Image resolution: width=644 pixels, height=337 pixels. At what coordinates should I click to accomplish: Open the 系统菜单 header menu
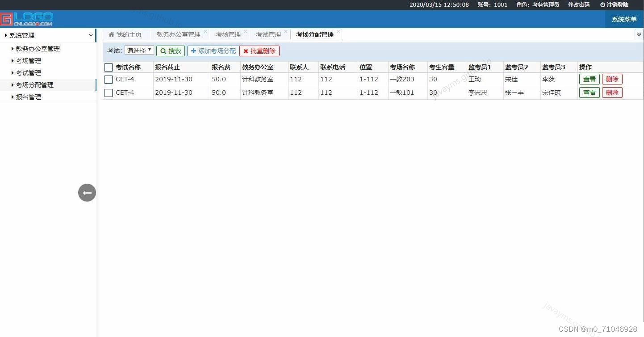624,19
